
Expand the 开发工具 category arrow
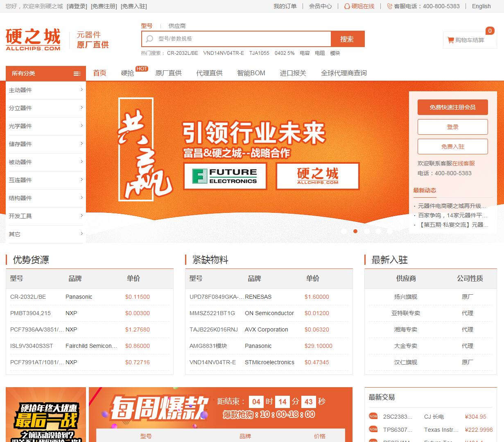coord(81,216)
